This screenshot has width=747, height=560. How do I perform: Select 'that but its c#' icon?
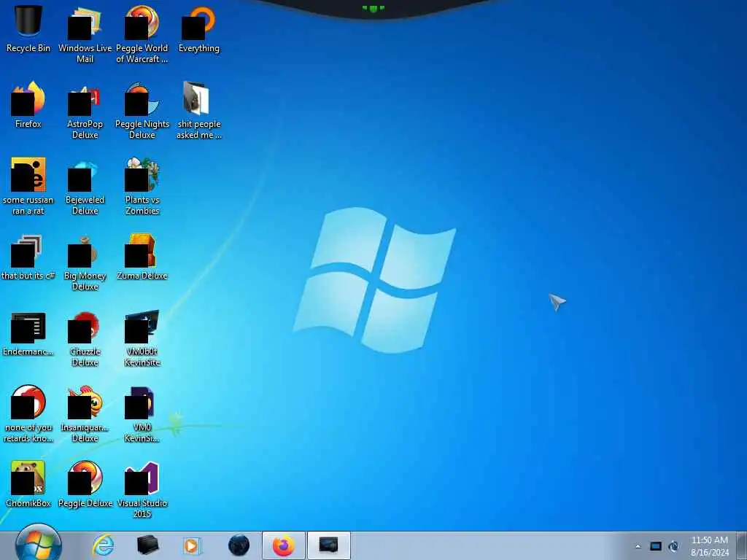28,257
